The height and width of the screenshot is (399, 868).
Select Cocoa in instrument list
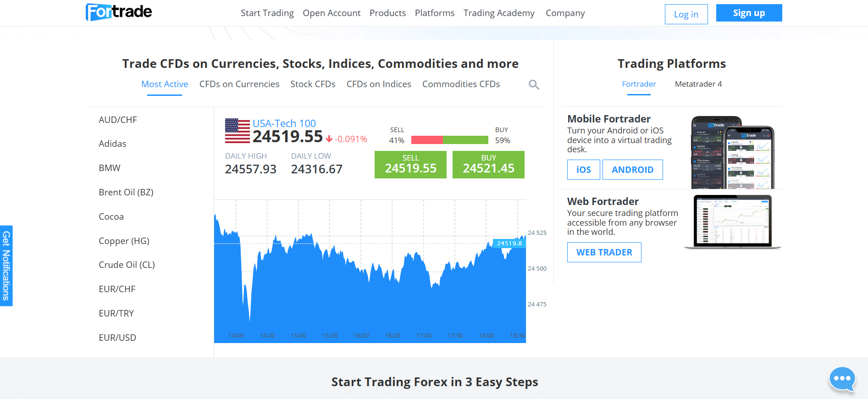point(111,216)
